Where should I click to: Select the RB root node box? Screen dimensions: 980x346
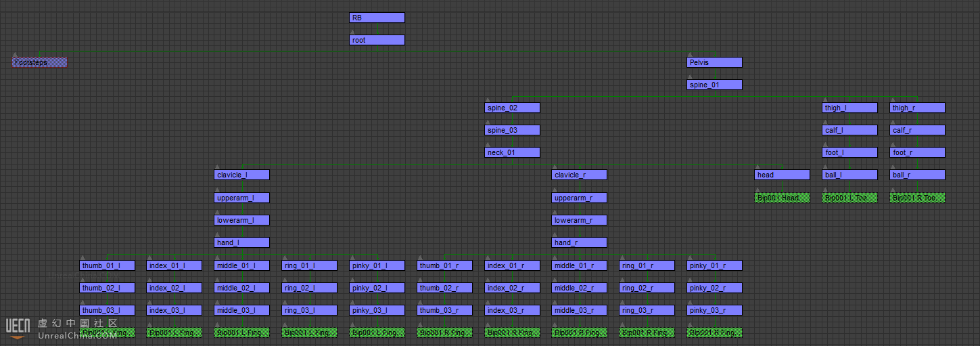(377, 18)
